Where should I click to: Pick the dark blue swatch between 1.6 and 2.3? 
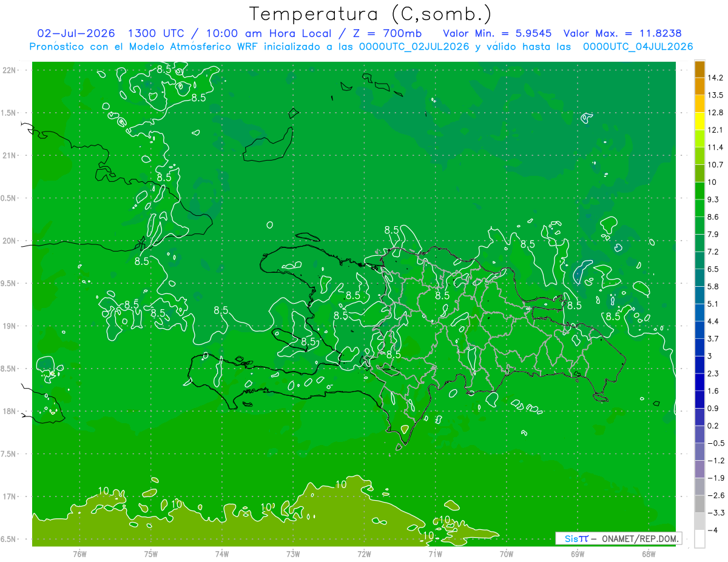tap(699, 382)
